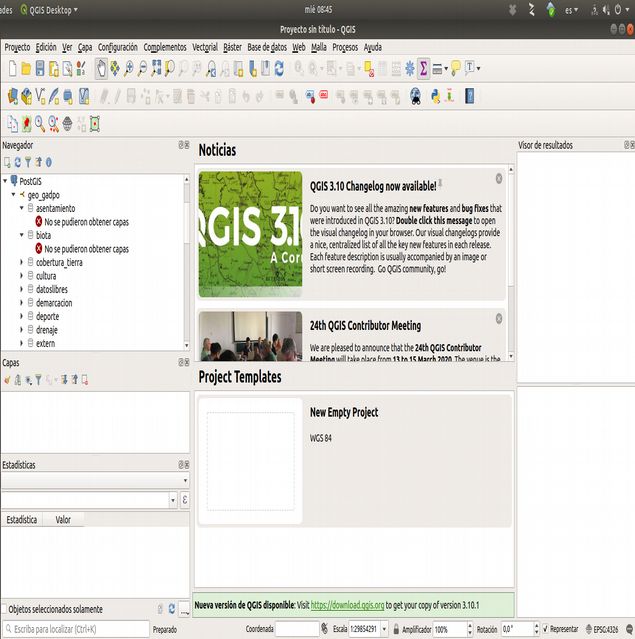Expand the demarcacion schema
This screenshot has width=635, height=639.
pos(22,302)
